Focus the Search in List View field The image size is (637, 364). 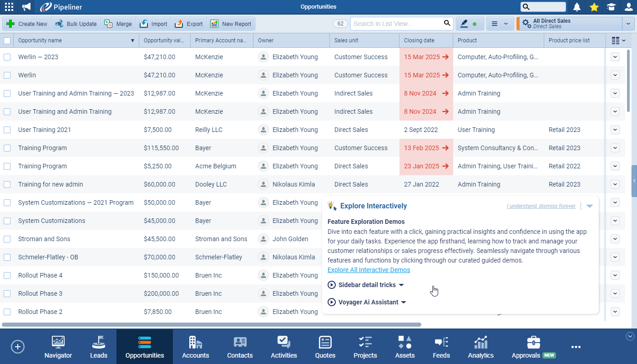(396, 24)
